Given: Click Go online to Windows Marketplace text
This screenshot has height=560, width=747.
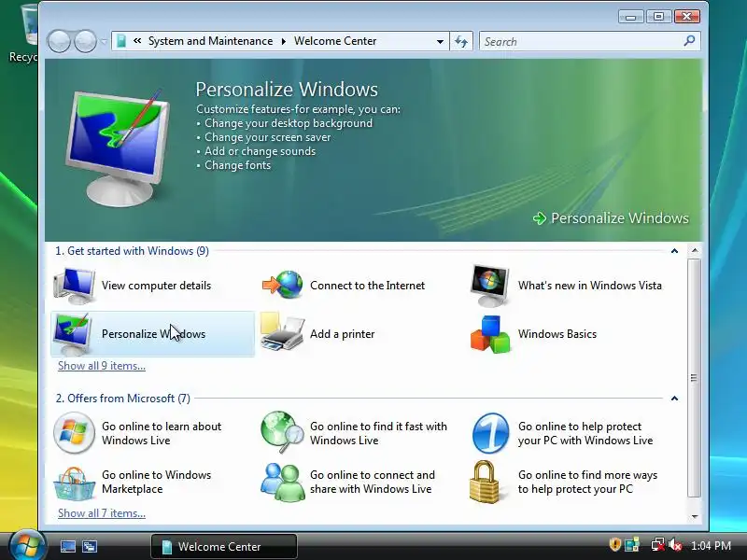Looking at the screenshot, I should coord(156,482).
